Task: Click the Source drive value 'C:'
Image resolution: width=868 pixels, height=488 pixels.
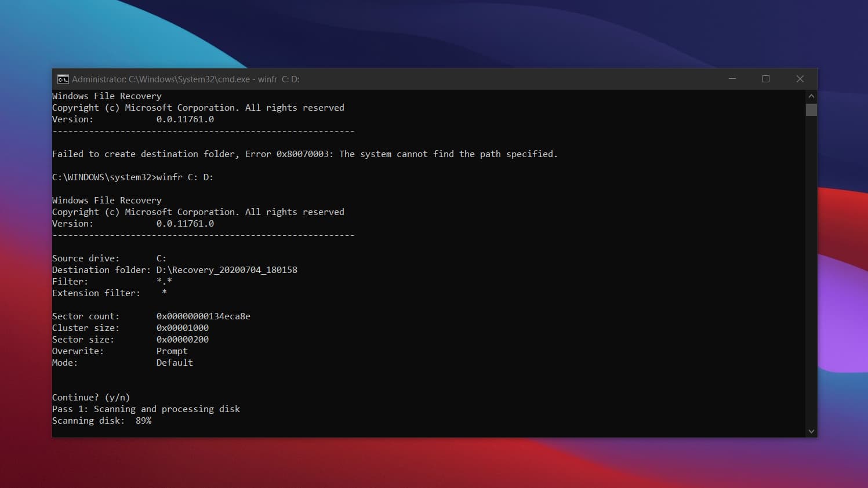Action: tap(161, 258)
